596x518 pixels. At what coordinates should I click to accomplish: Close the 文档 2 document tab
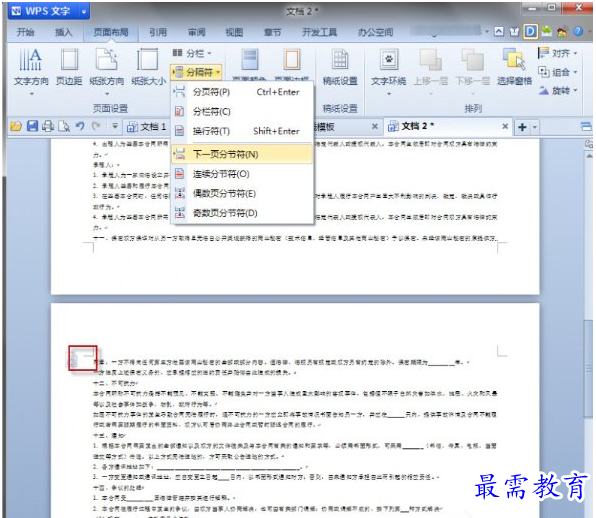pos(505,126)
